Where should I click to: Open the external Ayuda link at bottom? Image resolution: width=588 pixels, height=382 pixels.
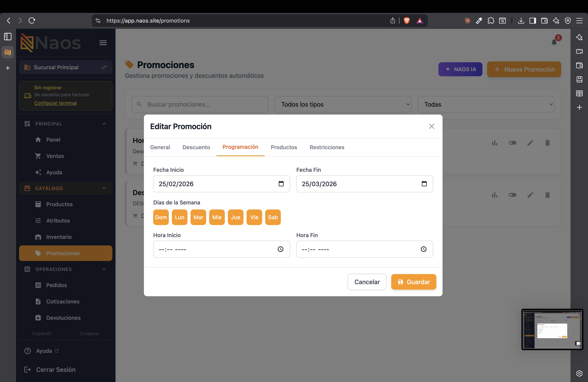point(44,351)
